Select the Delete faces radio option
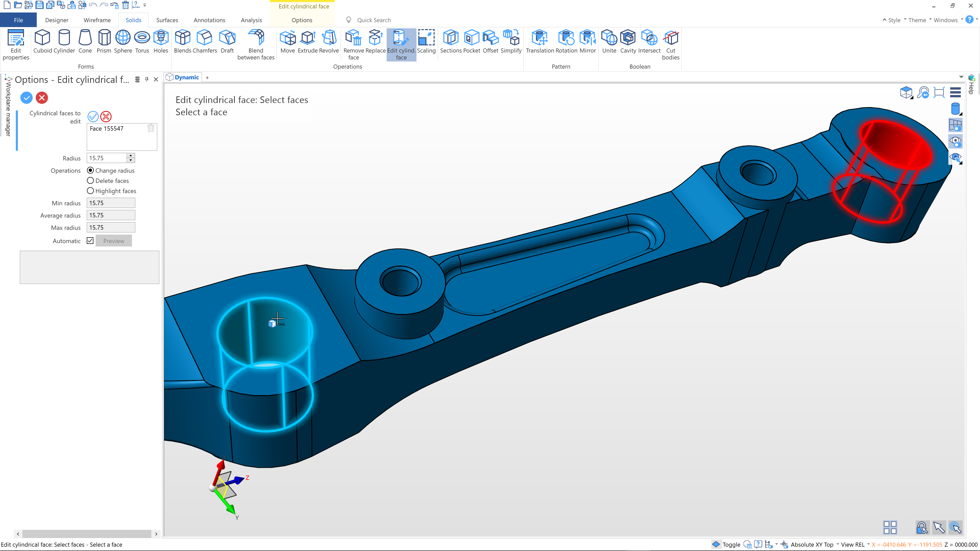This screenshot has height=551, width=980. click(x=91, y=181)
